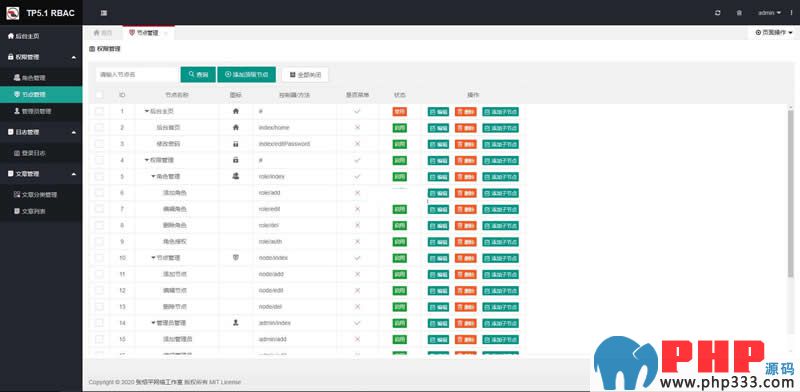
Task: Focus the node name search field
Action: tap(137, 75)
